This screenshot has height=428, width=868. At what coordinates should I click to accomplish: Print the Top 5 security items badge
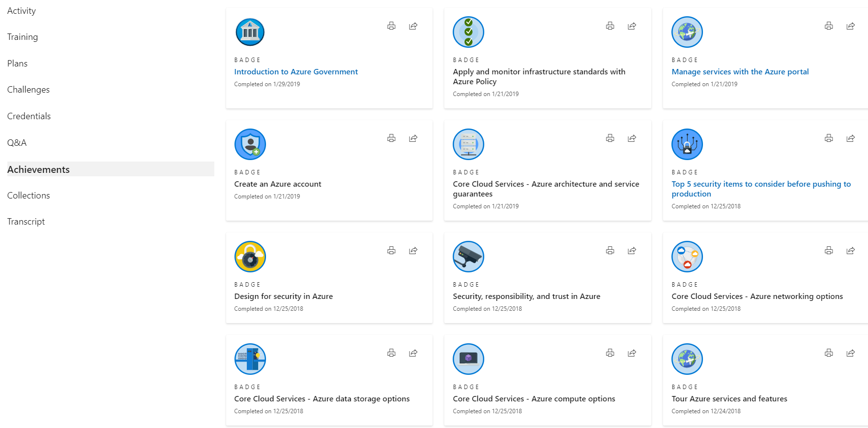click(829, 138)
